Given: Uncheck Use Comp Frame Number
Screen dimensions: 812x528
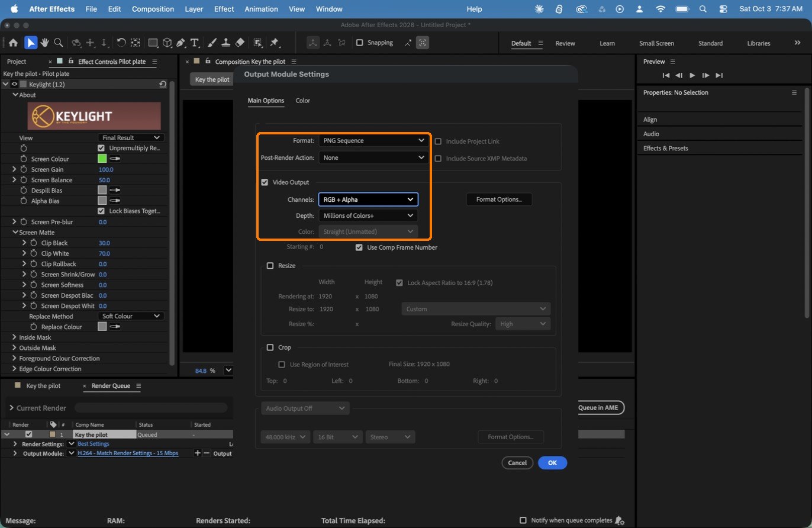Looking at the screenshot, I should click(359, 247).
